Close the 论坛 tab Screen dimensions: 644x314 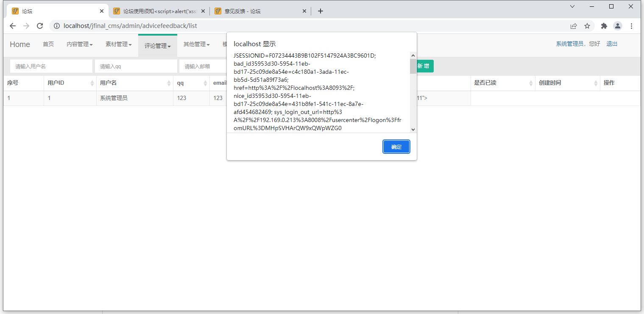[102, 11]
